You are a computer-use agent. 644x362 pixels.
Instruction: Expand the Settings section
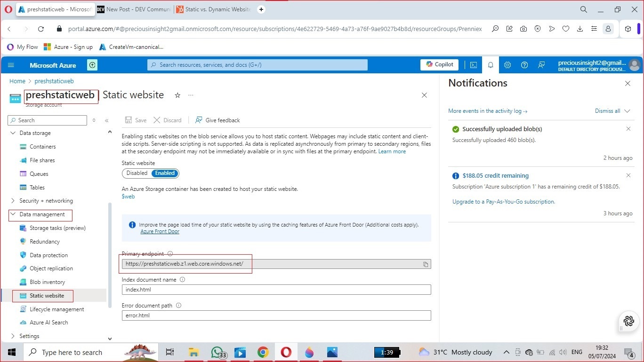point(13,336)
